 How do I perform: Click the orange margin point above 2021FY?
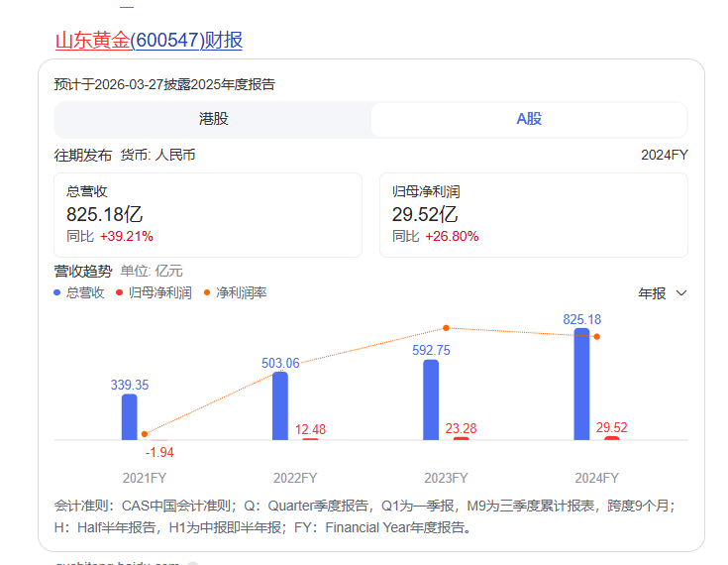[x=145, y=434]
